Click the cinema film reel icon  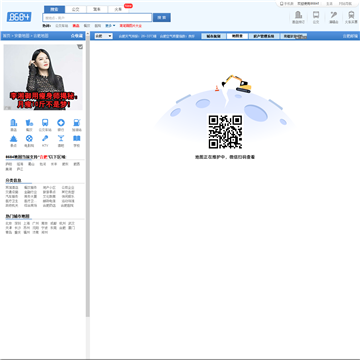click(x=29, y=138)
